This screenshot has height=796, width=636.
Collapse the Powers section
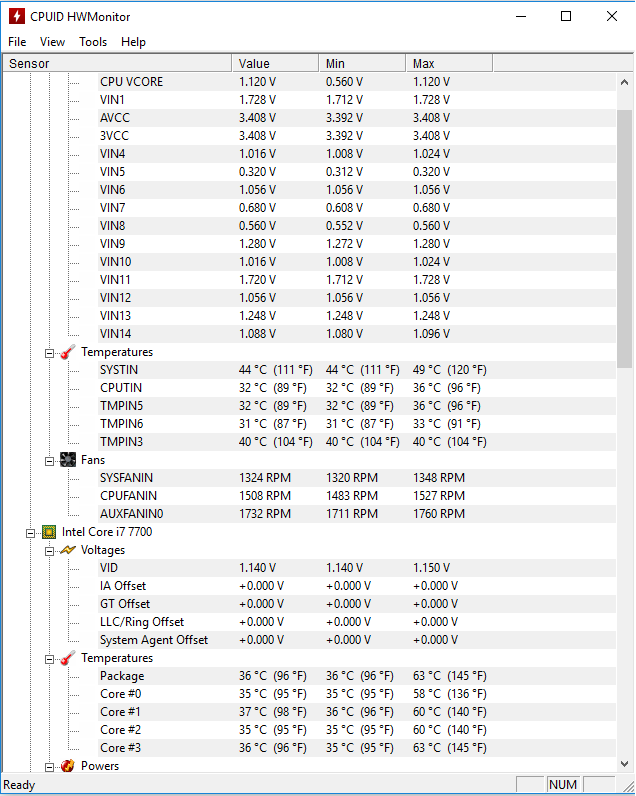coord(49,767)
